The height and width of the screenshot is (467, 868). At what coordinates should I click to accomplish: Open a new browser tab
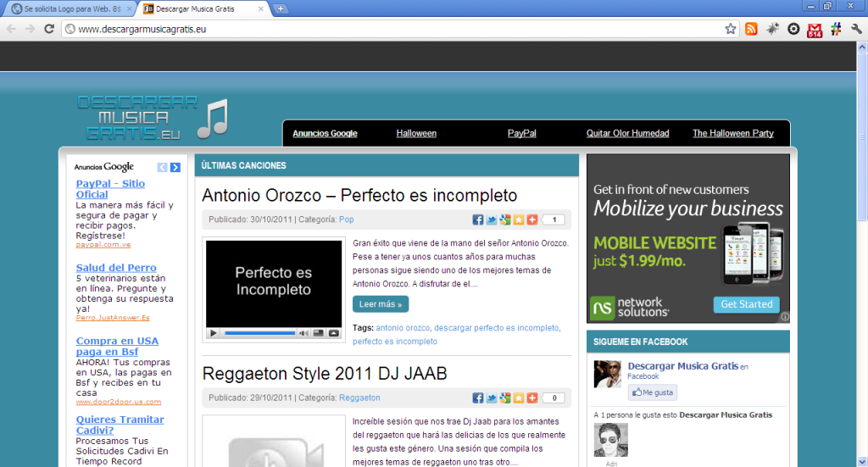pos(281,8)
